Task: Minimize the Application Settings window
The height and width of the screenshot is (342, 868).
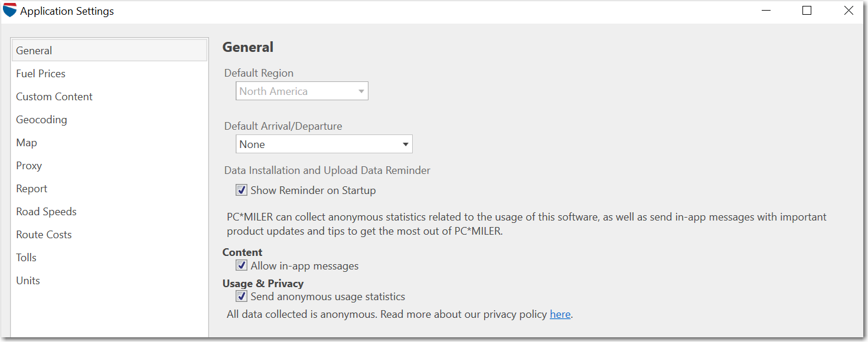Action: click(x=766, y=11)
